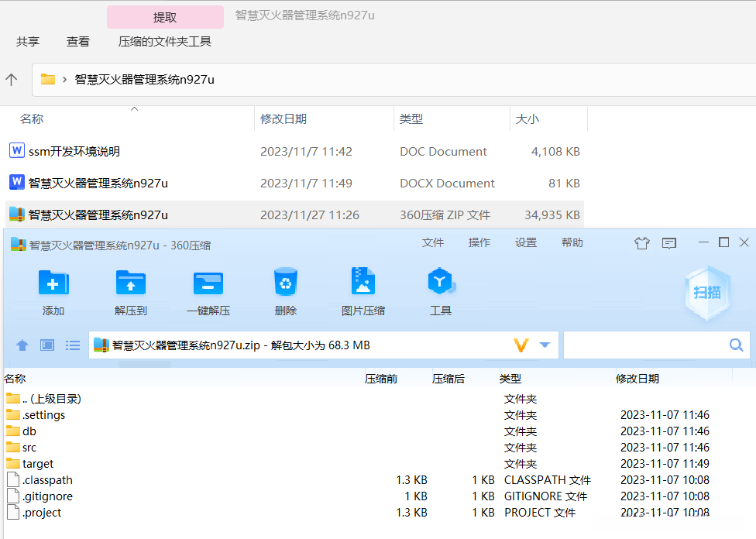Open the 工具 (Tools) hexagon icon
Viewport: 756px width, 539px height.
pyautogui.click(x=441, y=282)
